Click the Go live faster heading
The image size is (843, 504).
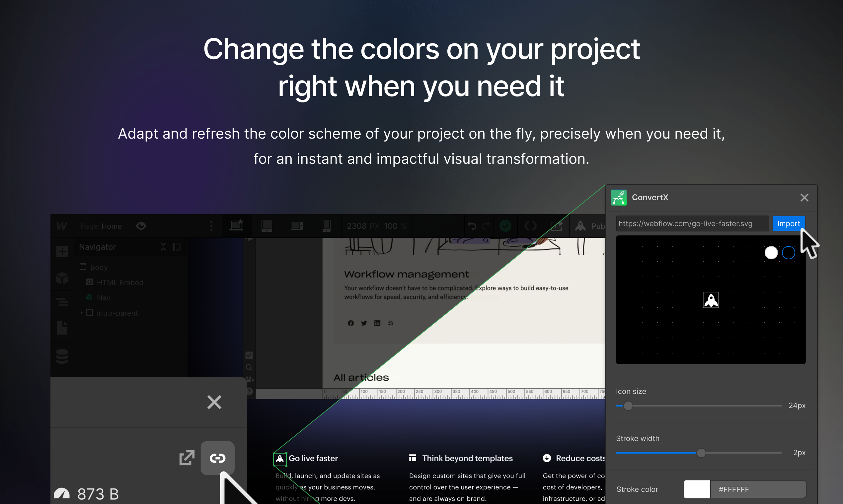click(313, 459)
